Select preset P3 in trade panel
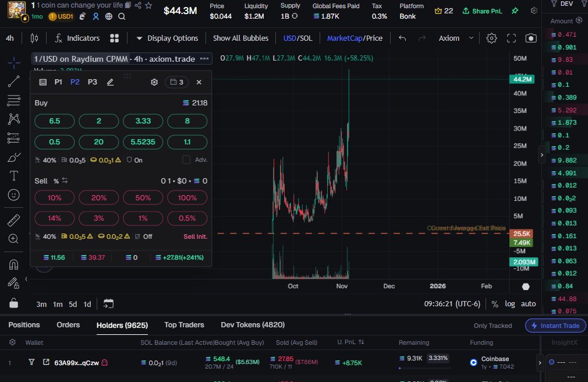The image size is (588, 382). [92, 82]
